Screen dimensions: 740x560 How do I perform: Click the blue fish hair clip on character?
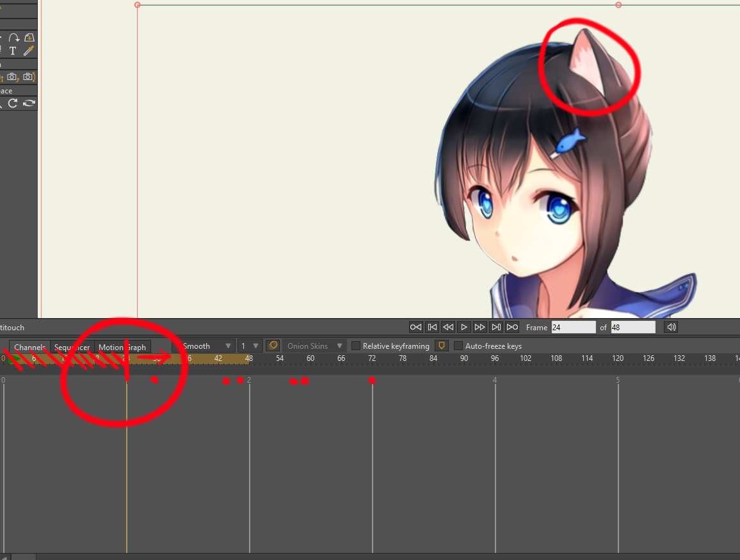[569, 143]
